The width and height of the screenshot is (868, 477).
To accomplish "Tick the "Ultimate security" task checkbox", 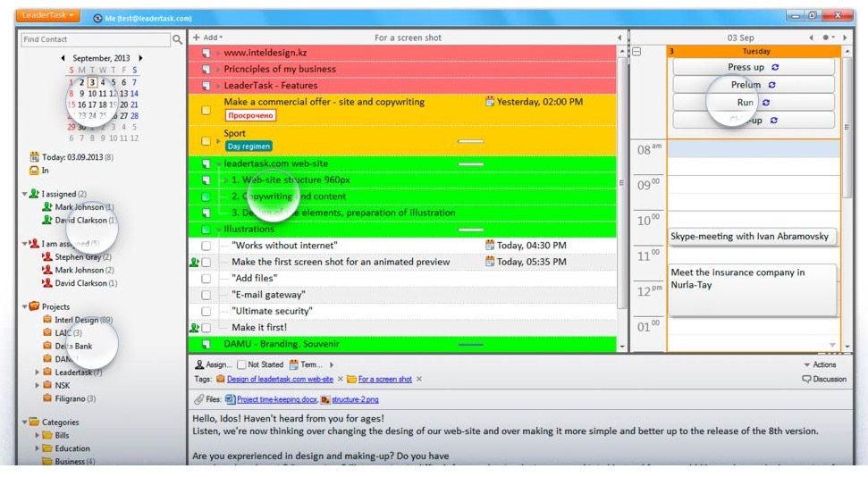I will tap(206, 311).
